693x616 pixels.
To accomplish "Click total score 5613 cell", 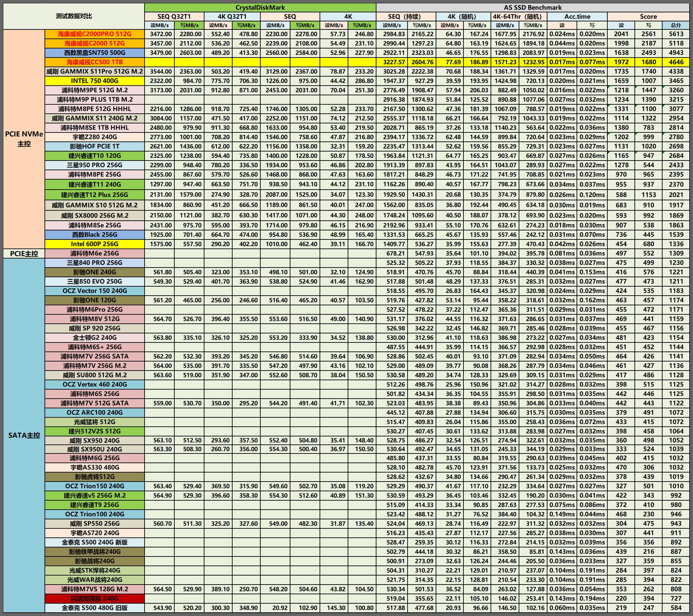I will coord(676,34).
